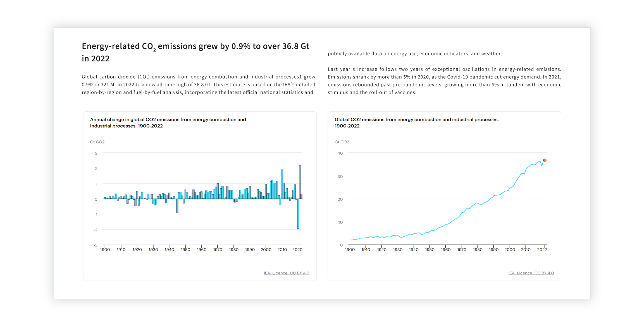Click the '1900' x-axis label on the bar chart
The image size is (644, 326).
click(105, 250)
